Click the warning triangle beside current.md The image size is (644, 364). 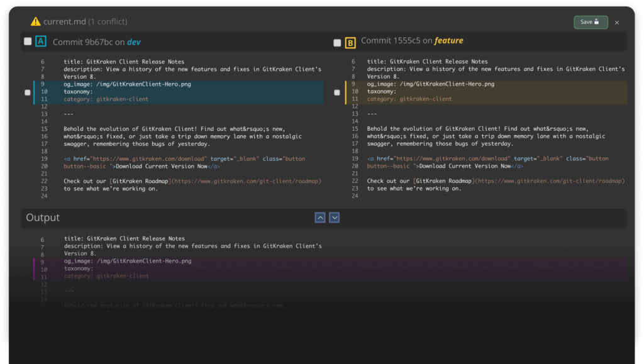(36, 21)
